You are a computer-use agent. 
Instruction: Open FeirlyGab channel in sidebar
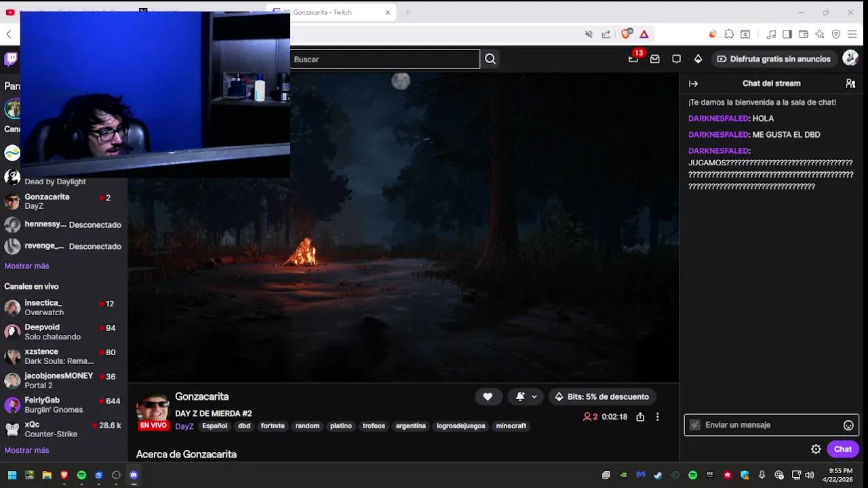[x=62, y=405]
